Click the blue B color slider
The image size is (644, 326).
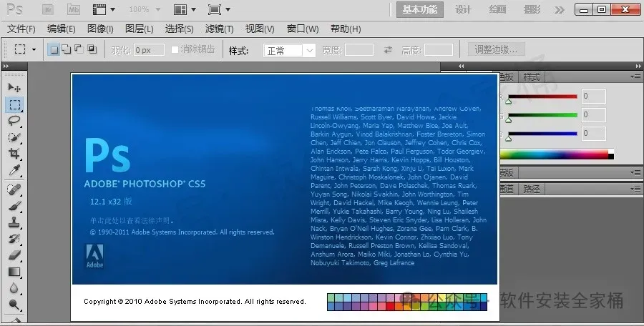(542, 134)
